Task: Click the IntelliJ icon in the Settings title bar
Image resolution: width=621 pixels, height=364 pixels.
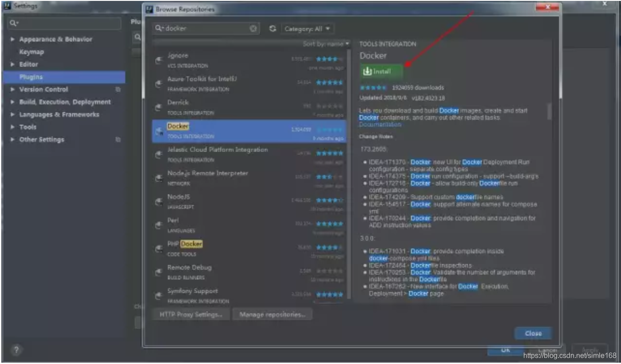Action: coord(7,6)
